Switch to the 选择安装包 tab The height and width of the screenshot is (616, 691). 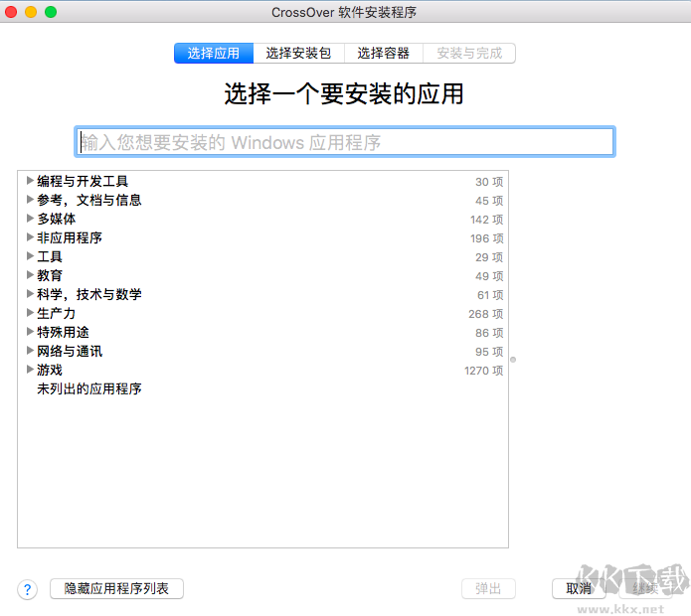pyautogui.click(x=299, y=54)
